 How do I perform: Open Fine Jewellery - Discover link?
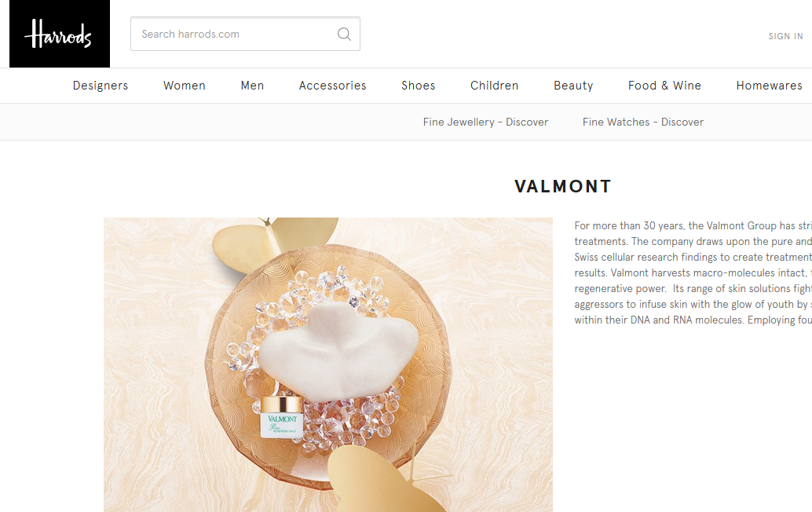(485, 123)
